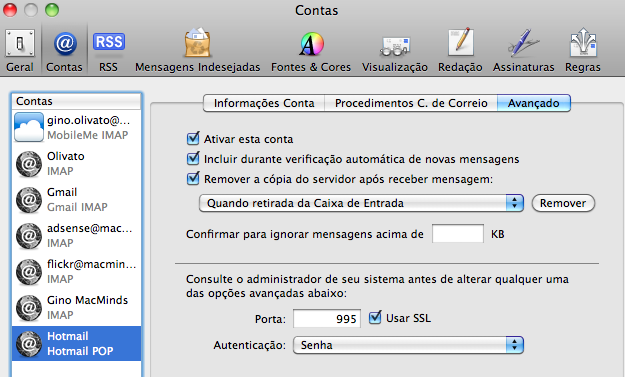Open Fontes & Cores preferences
The image size is (625, 377).
[311, 51]
